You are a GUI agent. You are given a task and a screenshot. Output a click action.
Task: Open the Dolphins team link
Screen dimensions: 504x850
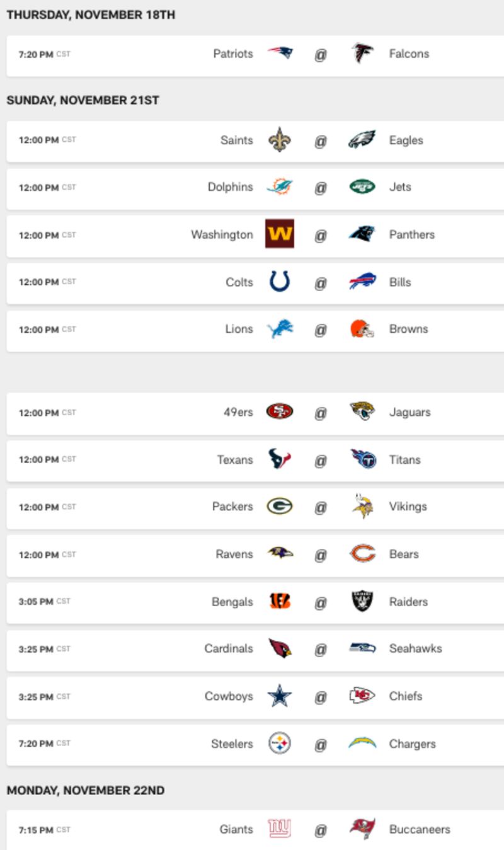click(230, 187)
